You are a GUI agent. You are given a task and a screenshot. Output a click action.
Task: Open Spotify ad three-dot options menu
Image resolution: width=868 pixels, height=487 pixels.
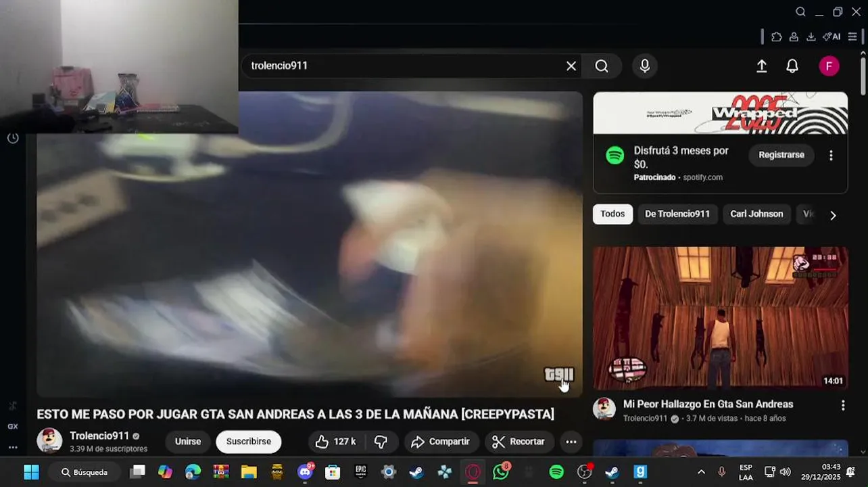coord(831,156)
